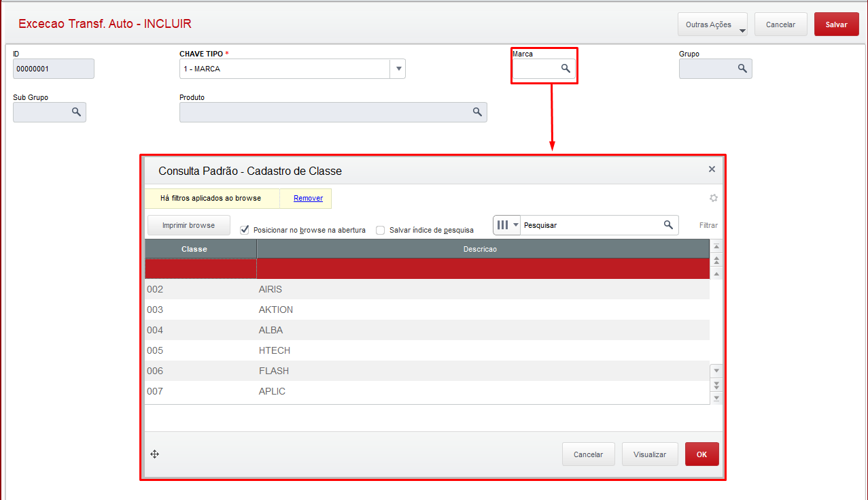Click the Pesquisar search magnifier icon
868x500 pixels.
pyautogui.click(x=668, y=225)
